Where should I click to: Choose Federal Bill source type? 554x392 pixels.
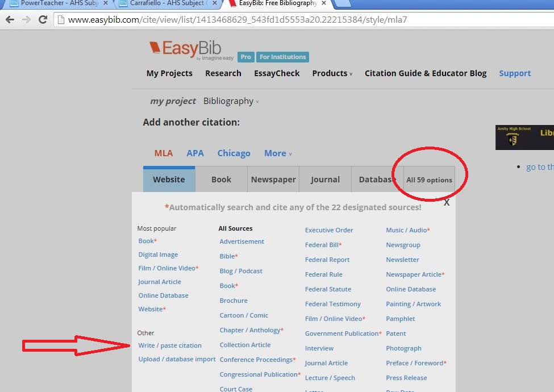point(323,245)
